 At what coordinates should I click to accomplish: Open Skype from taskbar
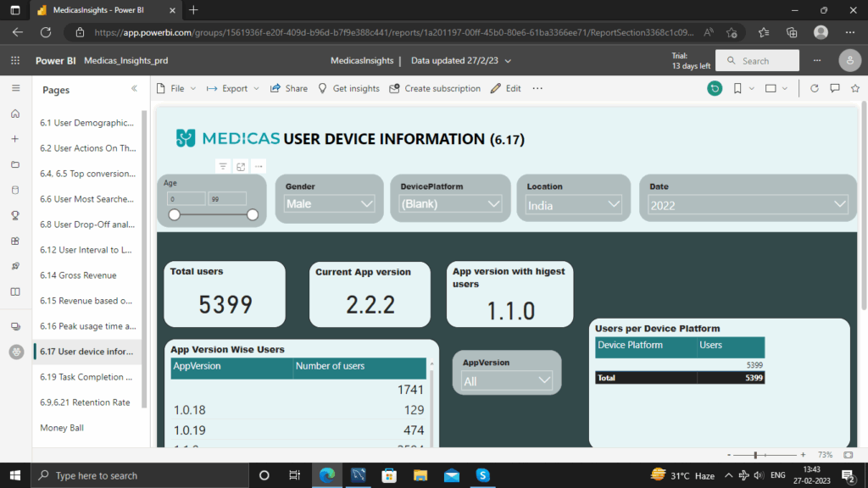coord(482,475)
